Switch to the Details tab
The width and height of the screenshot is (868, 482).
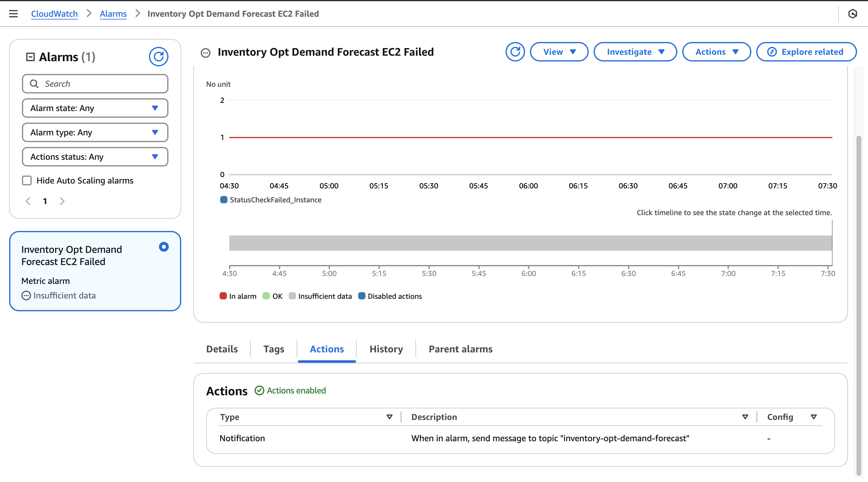(x=222, y=349)
